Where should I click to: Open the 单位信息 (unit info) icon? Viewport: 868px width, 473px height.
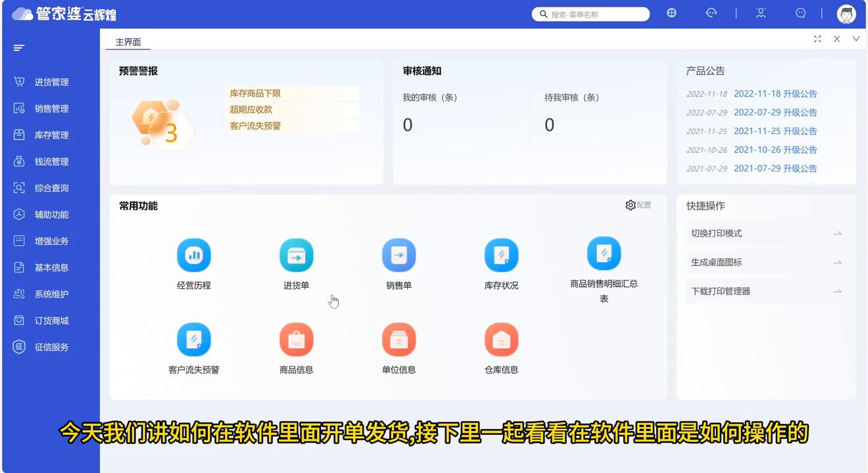tap(398, 340)
